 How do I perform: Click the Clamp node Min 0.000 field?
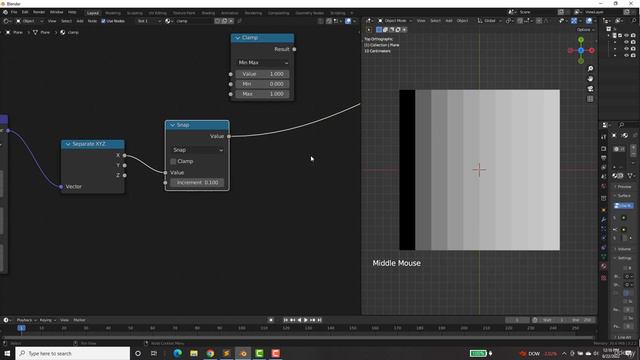[262, 84]
